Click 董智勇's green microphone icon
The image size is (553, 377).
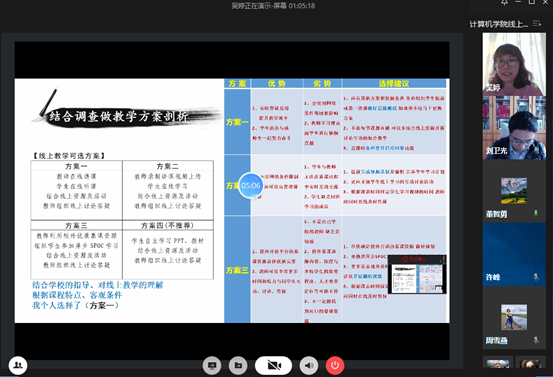(536, 214)
